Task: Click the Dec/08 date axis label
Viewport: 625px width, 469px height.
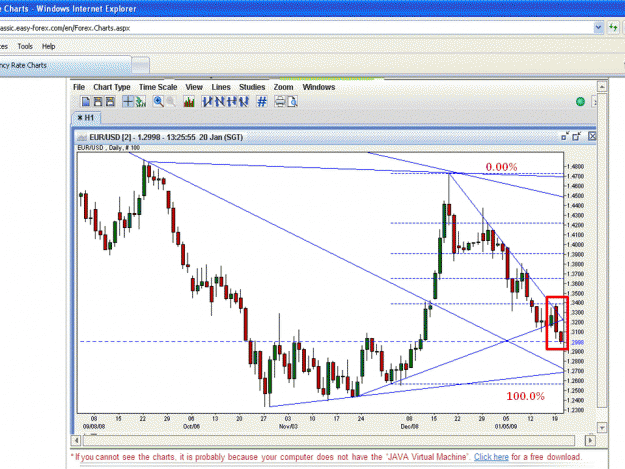Action: (409, 426)
